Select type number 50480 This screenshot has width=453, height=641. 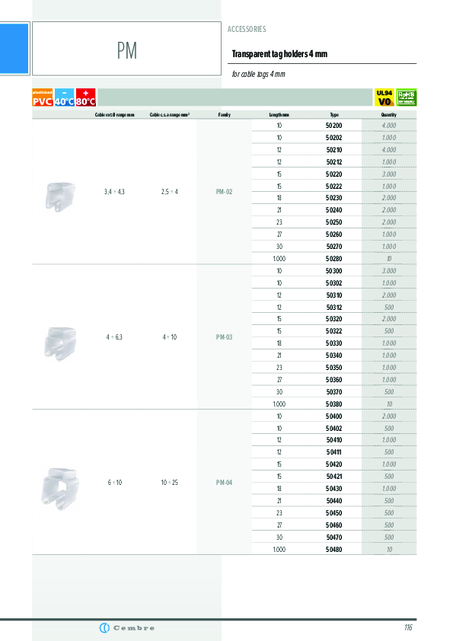coord(334,549)
